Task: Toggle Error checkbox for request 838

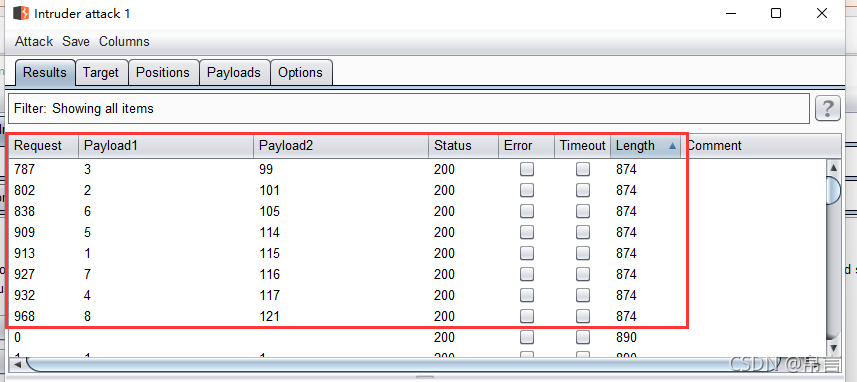Action: 527,211
